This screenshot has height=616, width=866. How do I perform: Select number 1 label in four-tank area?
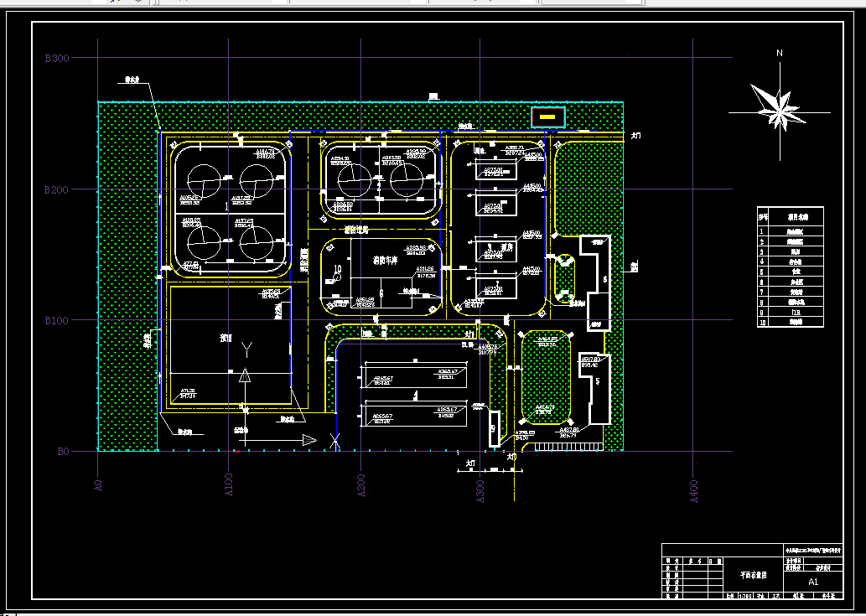click(227, 206)
